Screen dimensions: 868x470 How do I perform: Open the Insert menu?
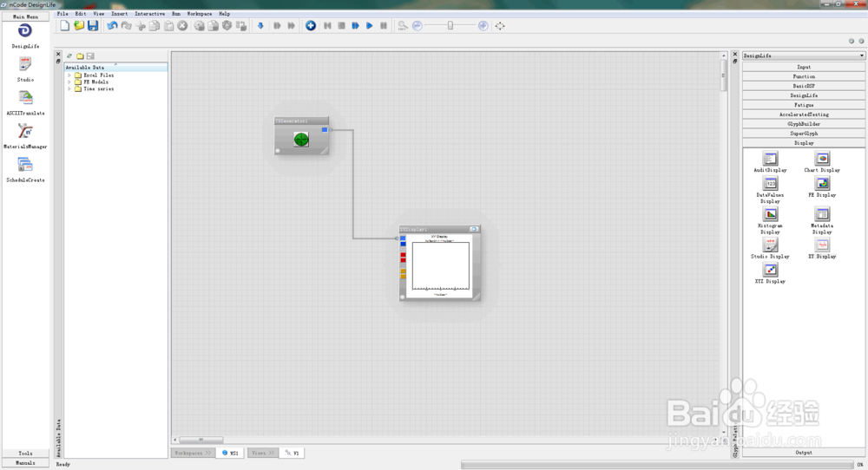pyautogui.click(x=119, y=13)
